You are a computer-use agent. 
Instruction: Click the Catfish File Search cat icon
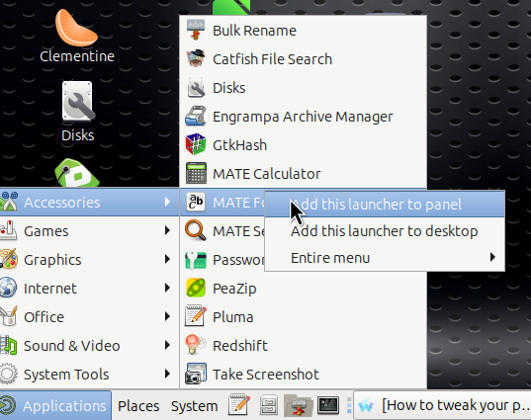click(x=196, y=59)
